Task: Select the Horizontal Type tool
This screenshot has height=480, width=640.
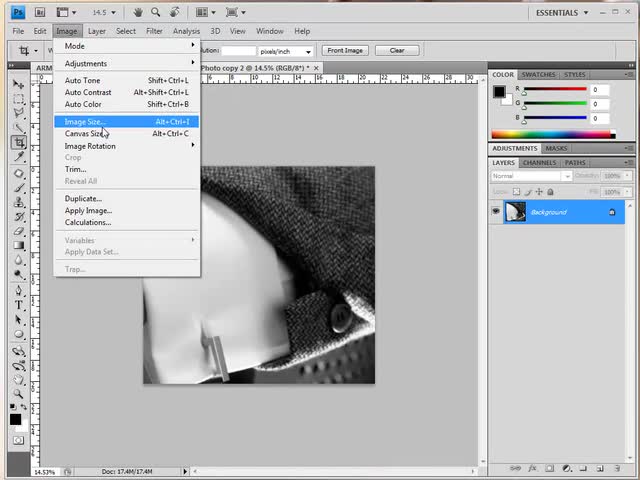Action: pyautogui.click(x=19, y=304)
